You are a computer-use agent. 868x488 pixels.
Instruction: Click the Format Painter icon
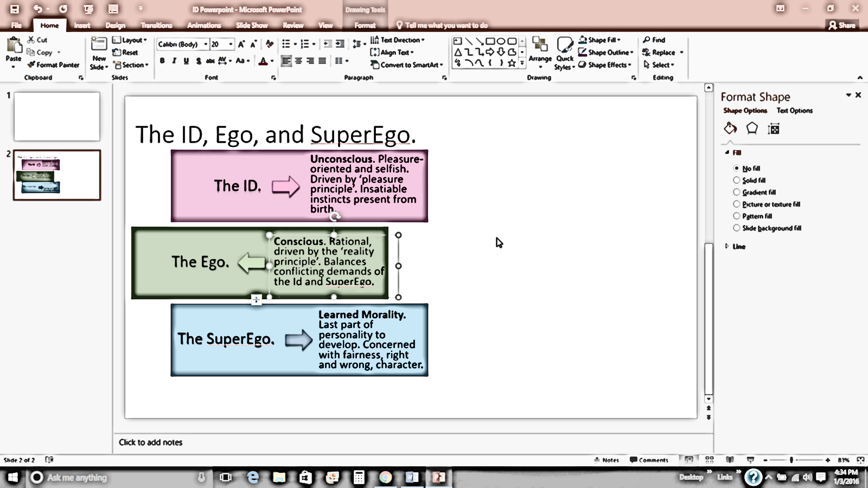click(x=31, y=65)
